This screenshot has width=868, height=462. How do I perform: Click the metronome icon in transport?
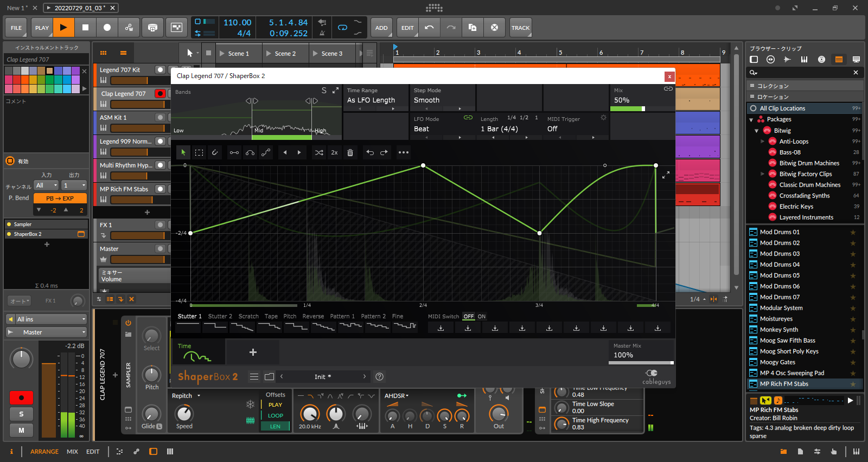pyautogui.click(x=322, y=33)
